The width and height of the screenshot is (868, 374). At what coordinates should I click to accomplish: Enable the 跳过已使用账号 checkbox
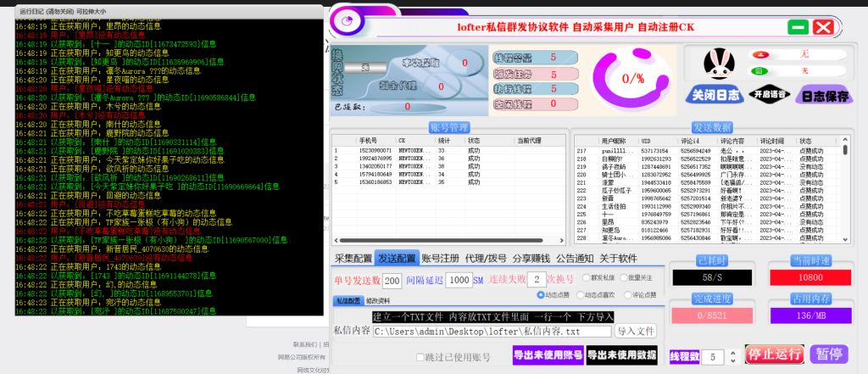pyautogui.click(x=421, y=357)
